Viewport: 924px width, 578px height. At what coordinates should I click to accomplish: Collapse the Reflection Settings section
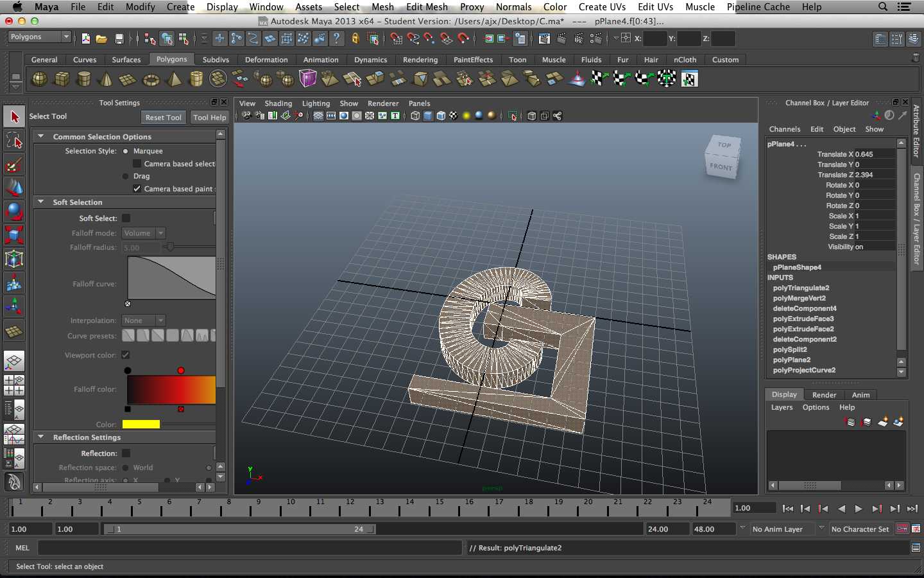pyautogui.click(x=41, y=437)
